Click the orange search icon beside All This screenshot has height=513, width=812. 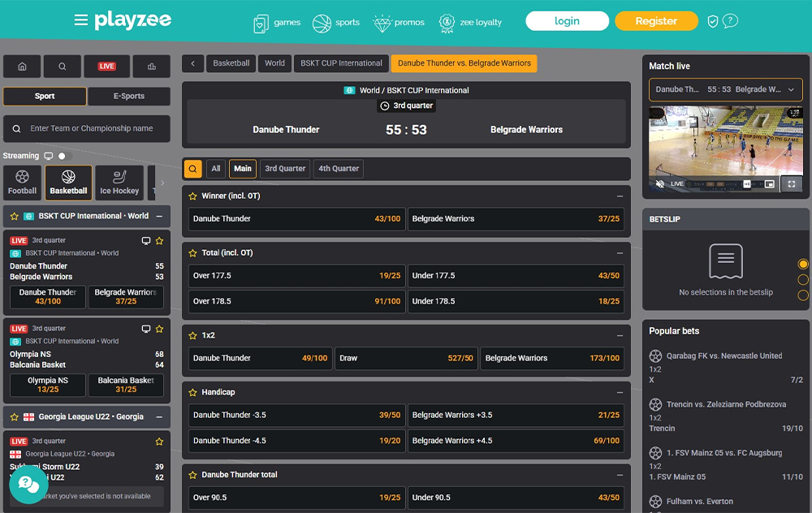pyautogui.click(x=192, y=169)
